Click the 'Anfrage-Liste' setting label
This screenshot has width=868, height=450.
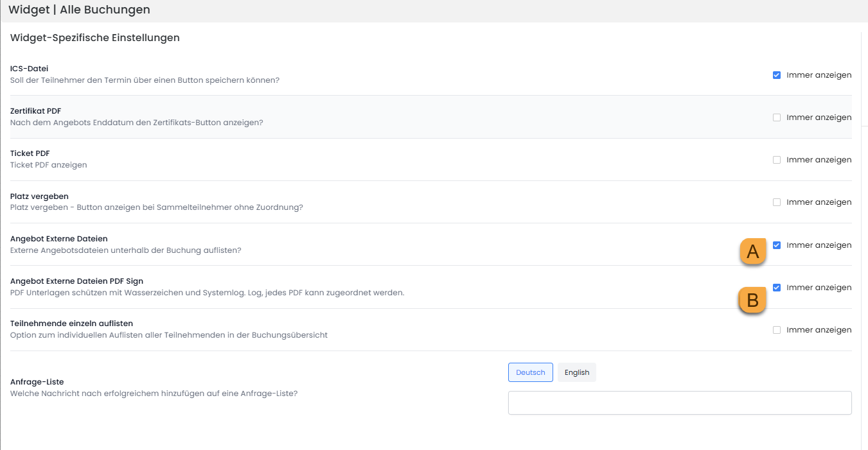click(x=37, y=382)
